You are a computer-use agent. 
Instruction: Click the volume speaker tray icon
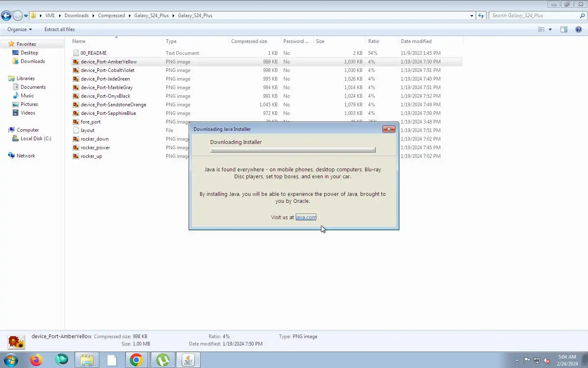[x=547, y=360]
